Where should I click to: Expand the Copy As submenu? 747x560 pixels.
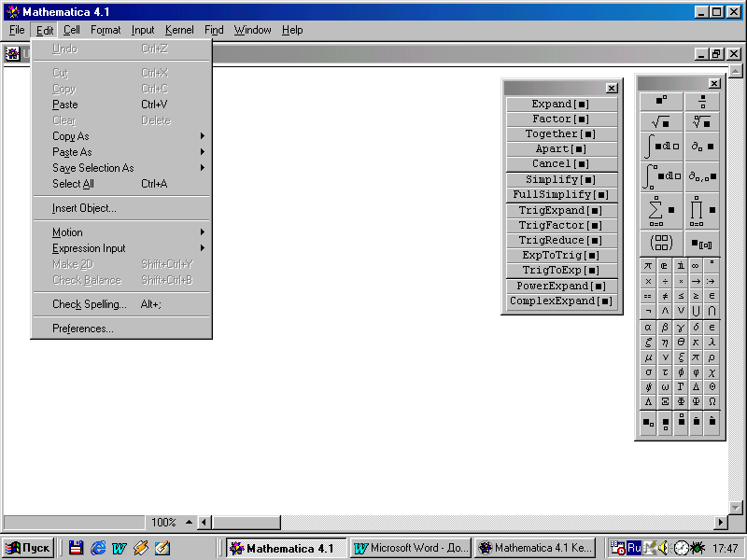click(x=121, y=136)
